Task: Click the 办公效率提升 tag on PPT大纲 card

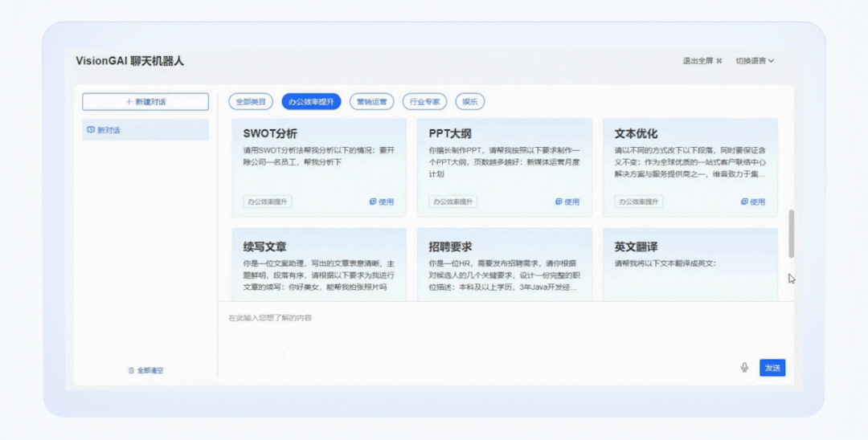Action: point(452,202)
